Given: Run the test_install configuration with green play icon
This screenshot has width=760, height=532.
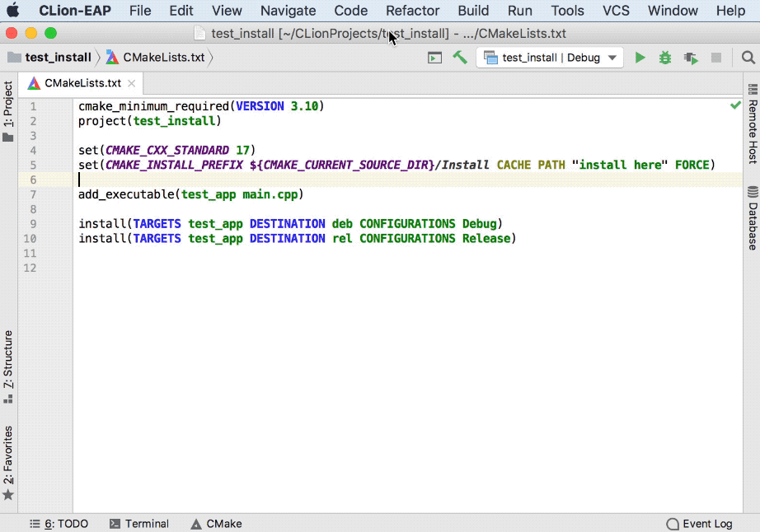Looking at the screenshot, I should pyautogui.click(x=640, y=57).
